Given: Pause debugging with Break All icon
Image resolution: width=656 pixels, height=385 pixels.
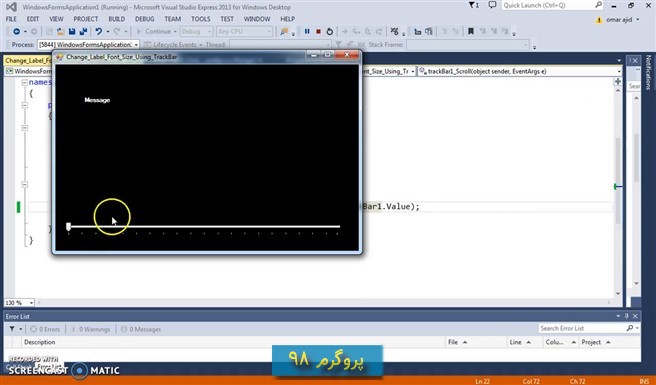Looking at the screenshot, I should [307, 31].
